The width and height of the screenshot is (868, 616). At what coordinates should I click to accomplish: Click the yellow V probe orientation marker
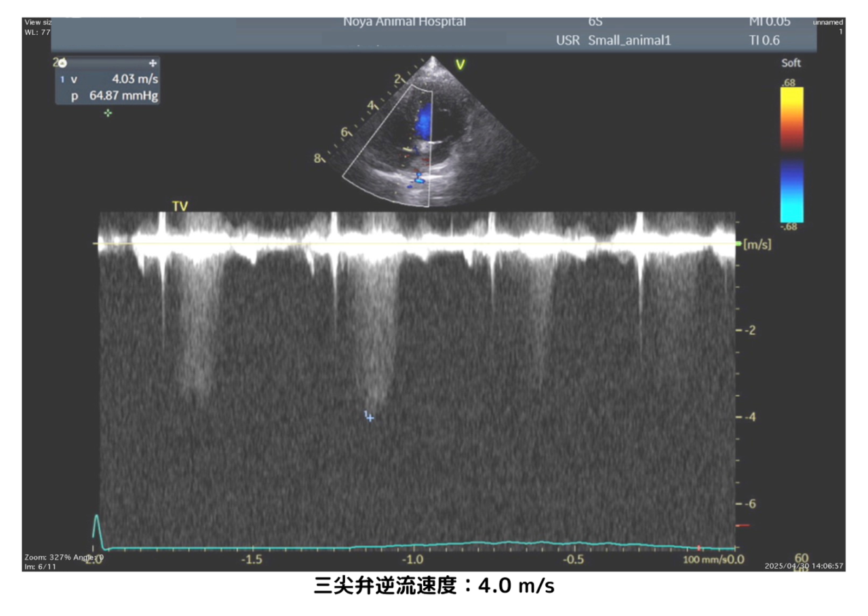tap(460, 65)
